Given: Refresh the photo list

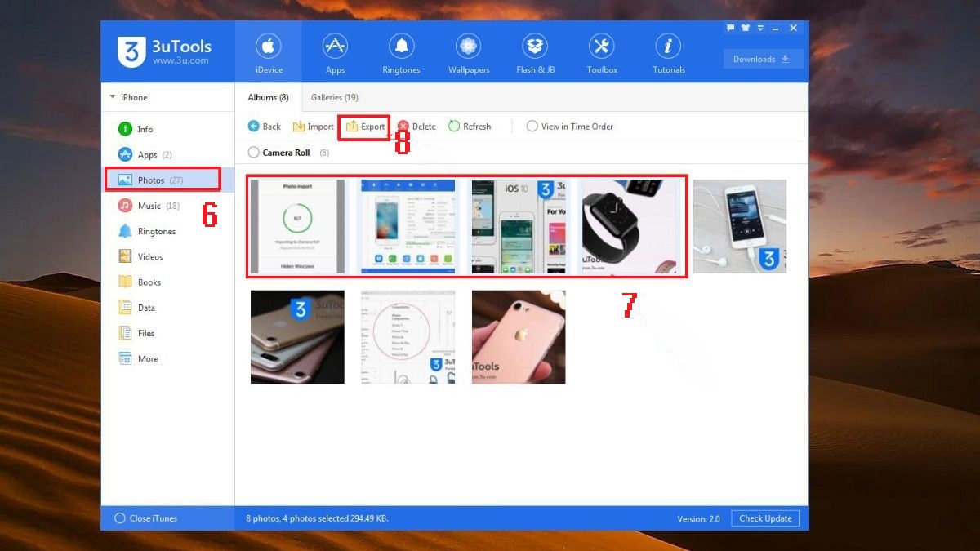Looking at the screenshot, I should pos(470,127).
